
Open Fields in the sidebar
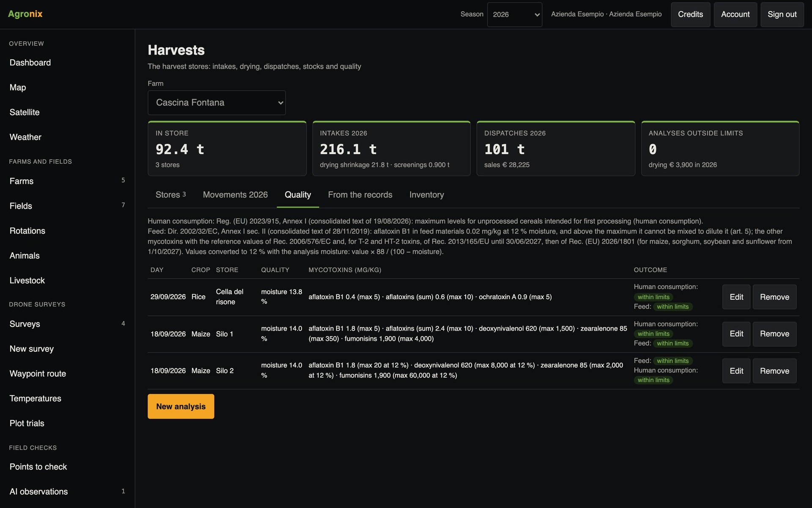tap(67, 206)
